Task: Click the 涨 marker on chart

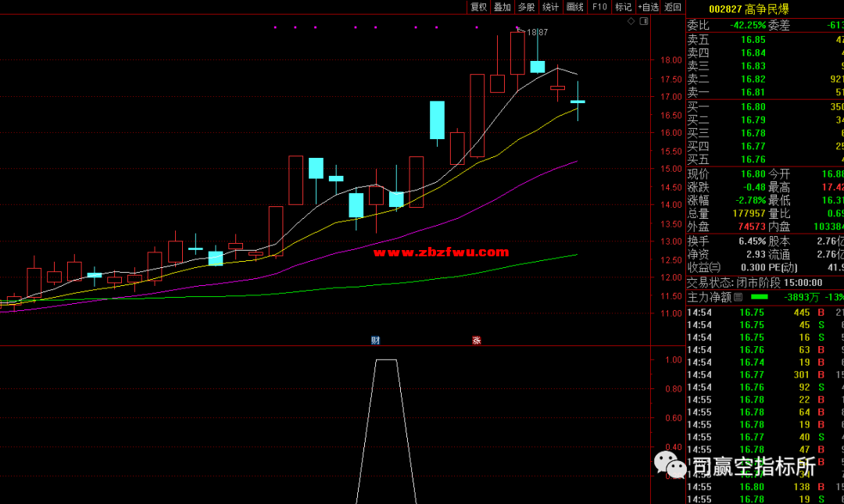Action: coord(477,340)
